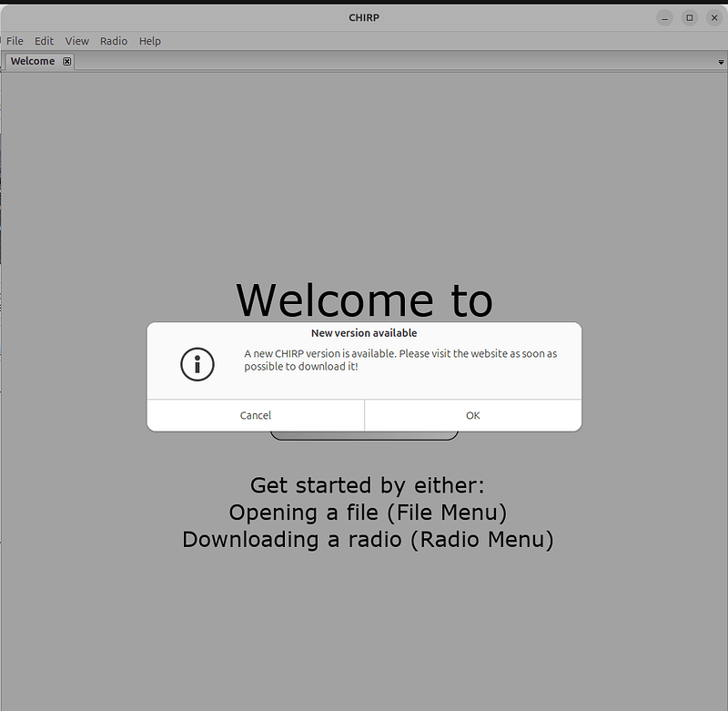Viewport: 728px width, 711px height.
Task: Expand the tab list dropdown arrow
Action: [x=721, y=62]
